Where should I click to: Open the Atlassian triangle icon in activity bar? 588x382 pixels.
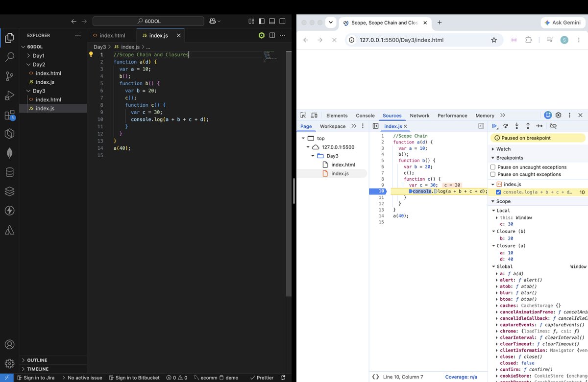click(x=9, y=230)
